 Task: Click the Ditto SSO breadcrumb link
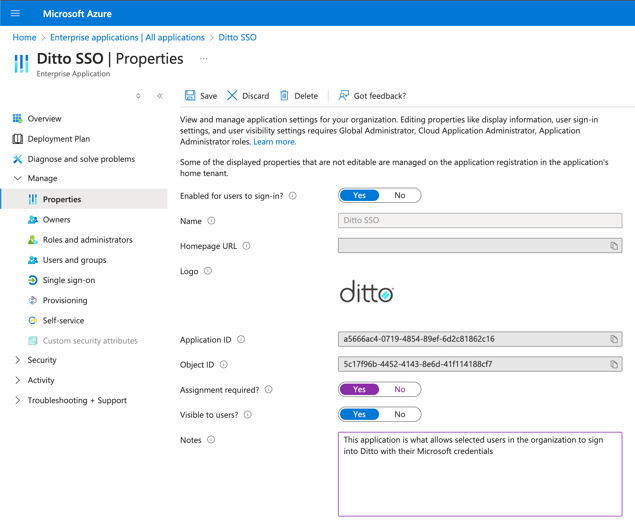237,37
